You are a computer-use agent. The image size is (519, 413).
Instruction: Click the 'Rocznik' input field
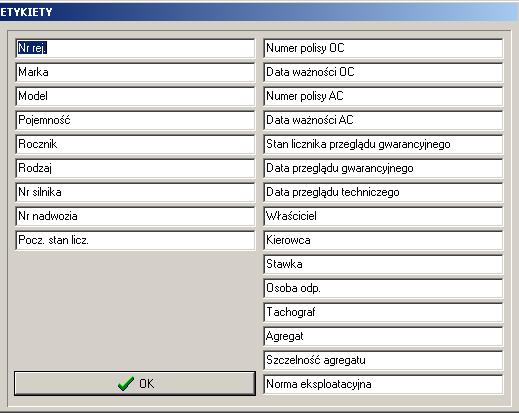pyautogui.click(x=135, y=144)
